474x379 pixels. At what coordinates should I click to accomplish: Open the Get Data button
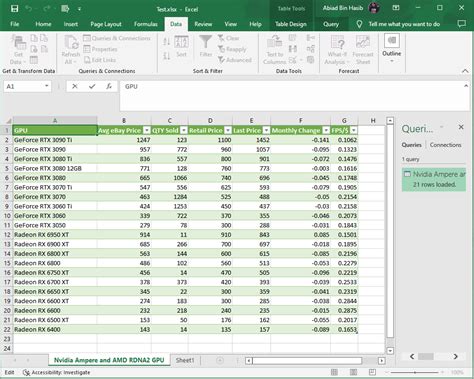pyautogui.click(x=18, y=50)
